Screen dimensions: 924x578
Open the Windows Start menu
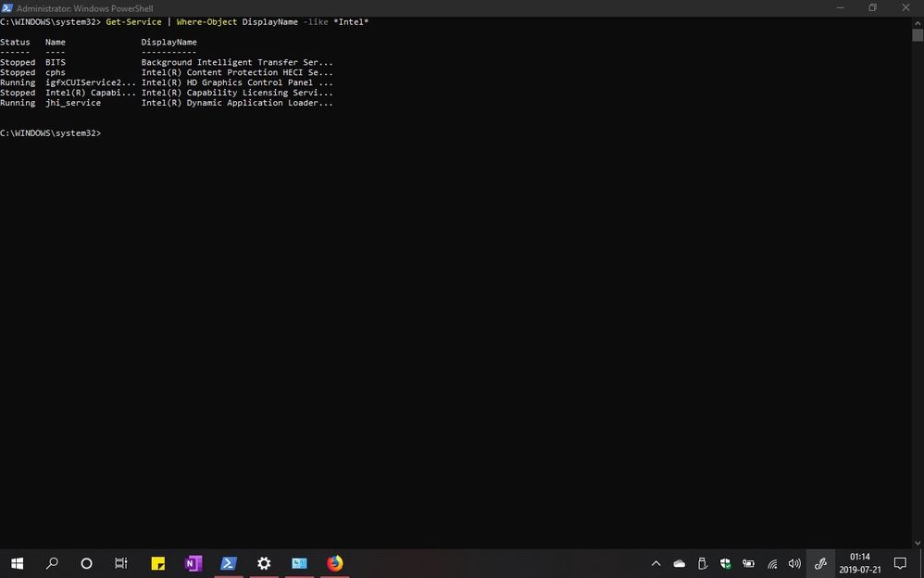(x=17, y=563)
